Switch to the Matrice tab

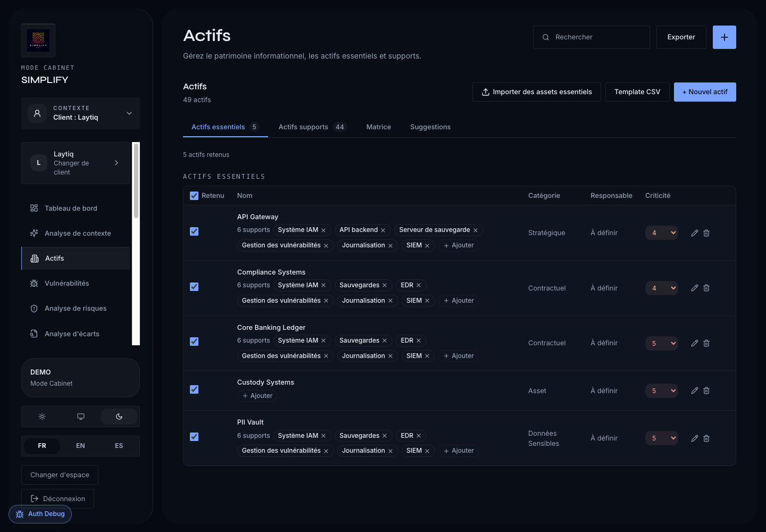click(x=379, y=127)
